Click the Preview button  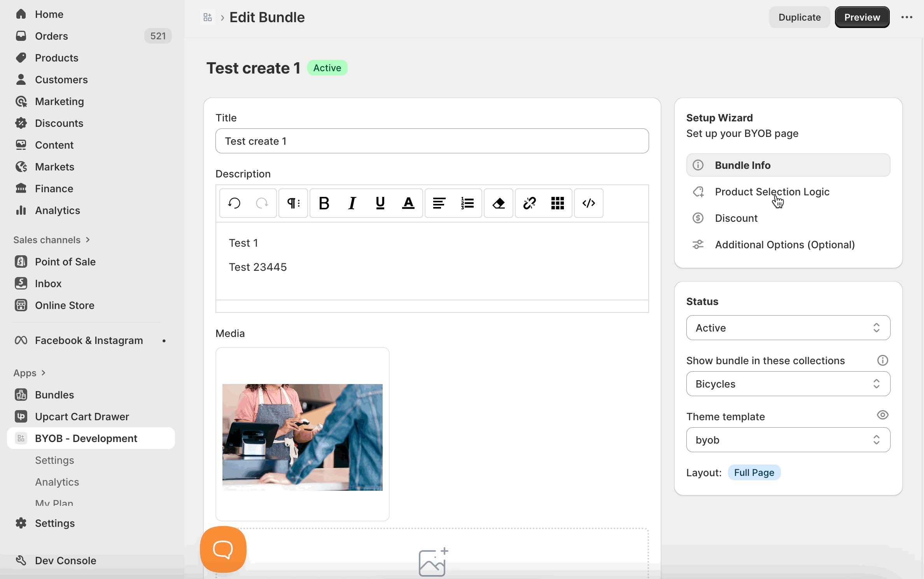pos(862,17)
